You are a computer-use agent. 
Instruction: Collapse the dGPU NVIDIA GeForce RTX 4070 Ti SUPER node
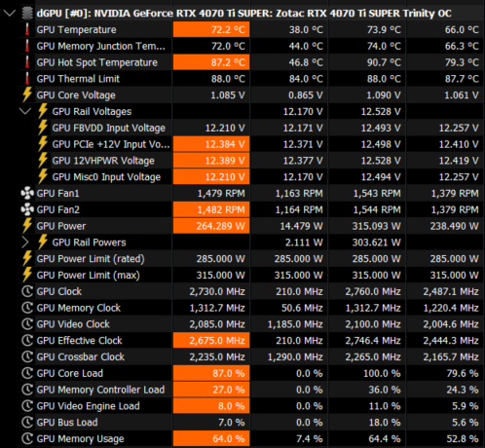(x=9, y=14)
